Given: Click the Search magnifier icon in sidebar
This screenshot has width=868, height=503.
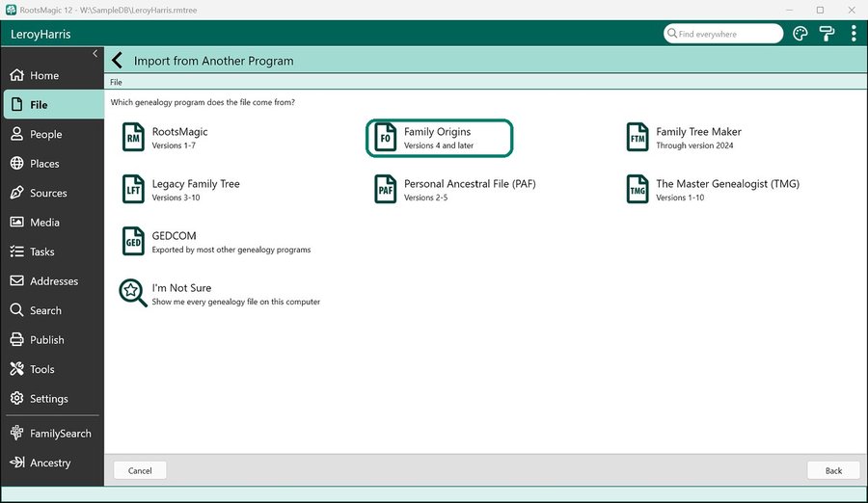Looking at the screenshot, I should [x=17, y=309].
